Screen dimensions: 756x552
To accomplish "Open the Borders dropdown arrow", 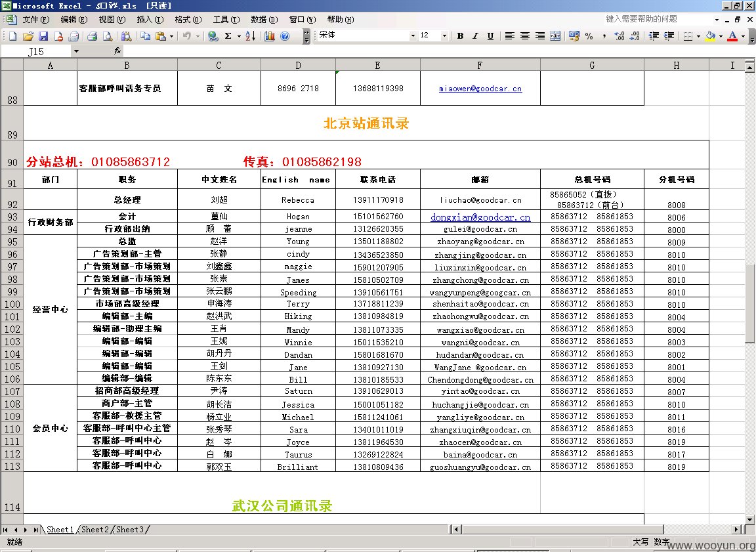I will (699, 36).
